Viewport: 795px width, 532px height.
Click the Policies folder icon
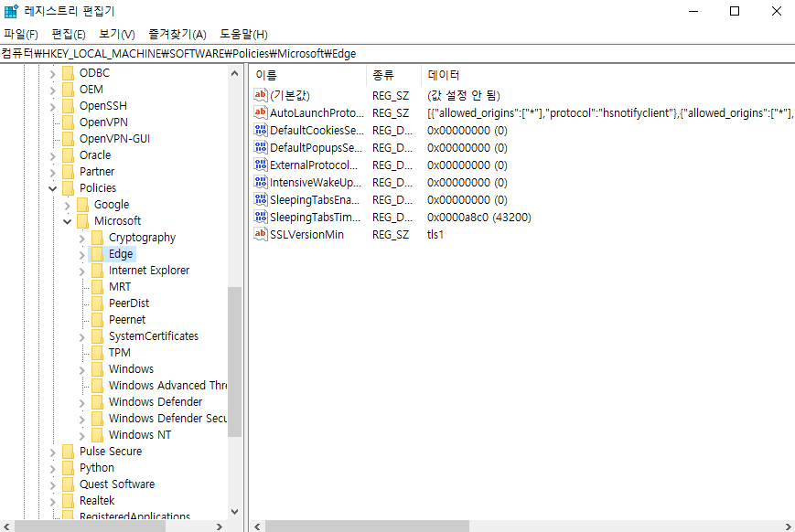[x=68, y=188]
